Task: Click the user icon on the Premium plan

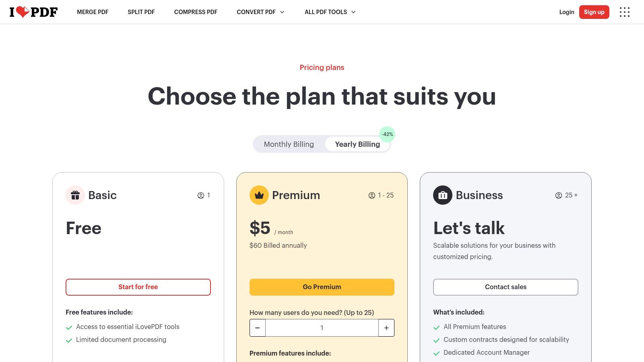Action: [372, 195]
